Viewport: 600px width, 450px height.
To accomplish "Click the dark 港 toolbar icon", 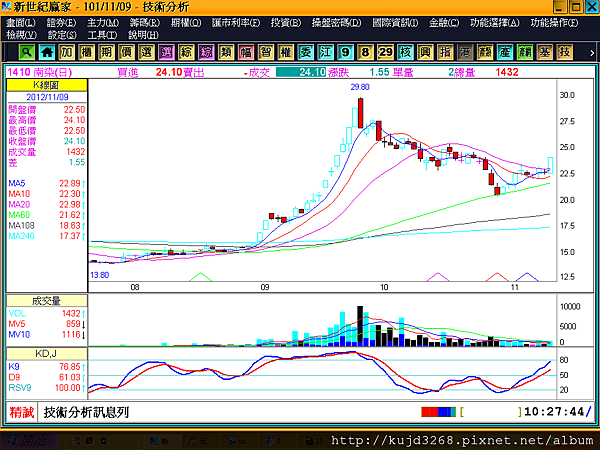I will [x=465, y=52].
